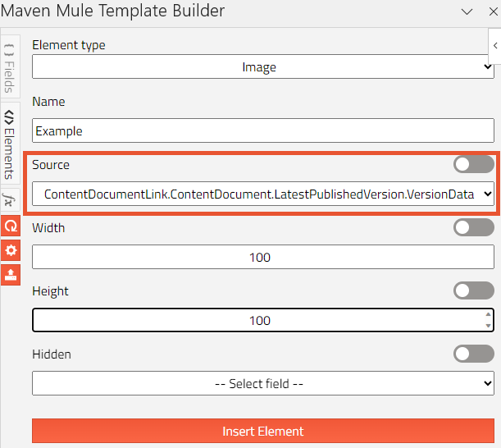501x448 pixels.
Task: Collapse the side panel with the left chevron
Action: coord(495,46)
